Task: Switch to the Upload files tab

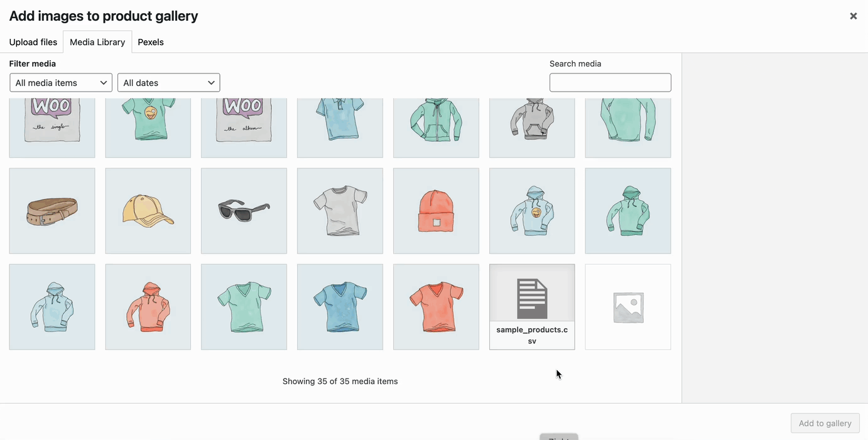Action: [32, 41]
